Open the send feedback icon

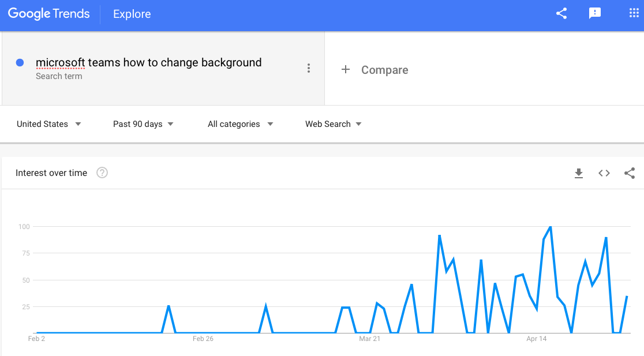coord(595,13)
